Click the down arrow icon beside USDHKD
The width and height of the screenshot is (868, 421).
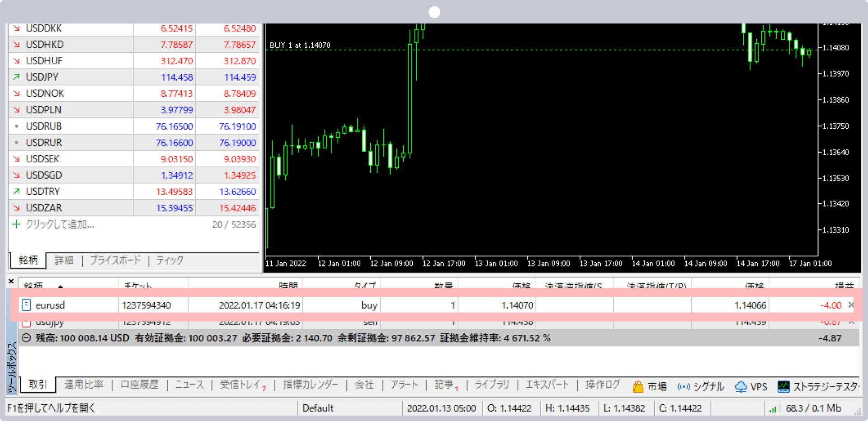pyautogui.click(x=16, y=44)
